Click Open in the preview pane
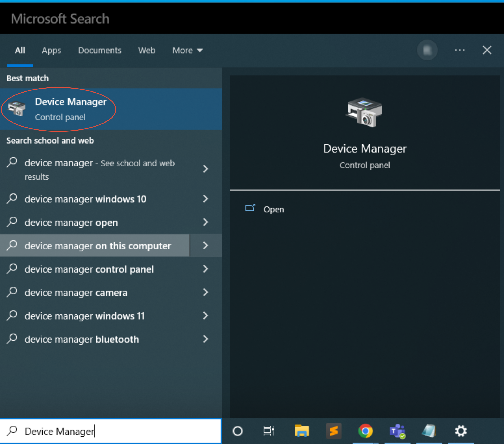The width and height of the screenshot is (504, 444). click(273, 209)
